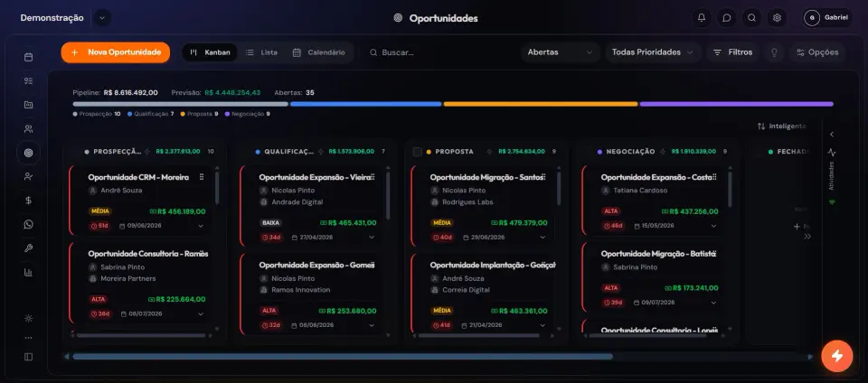
Task: Click the Tatiana Cardoso owner name
Action: pos(640,191)
